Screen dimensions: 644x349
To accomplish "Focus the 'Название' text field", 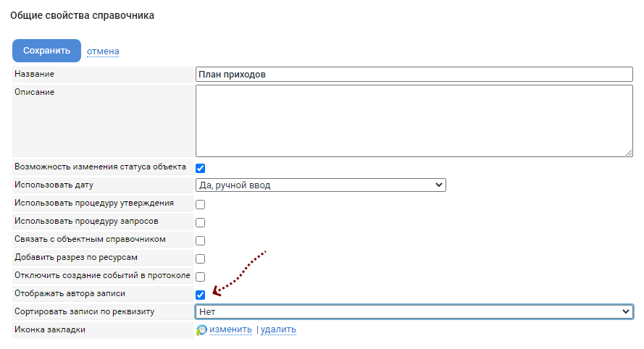I will click(x=414, y=75).
